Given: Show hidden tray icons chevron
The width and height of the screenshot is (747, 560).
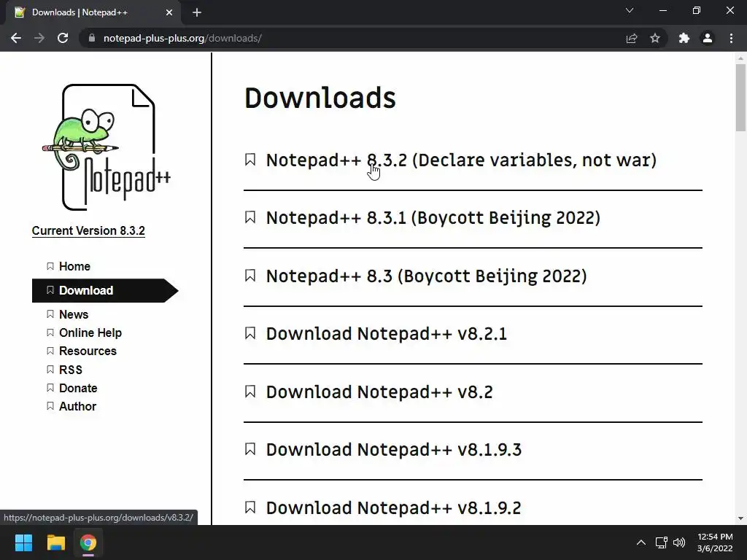Looking at the screenshot, I should 641,542.
